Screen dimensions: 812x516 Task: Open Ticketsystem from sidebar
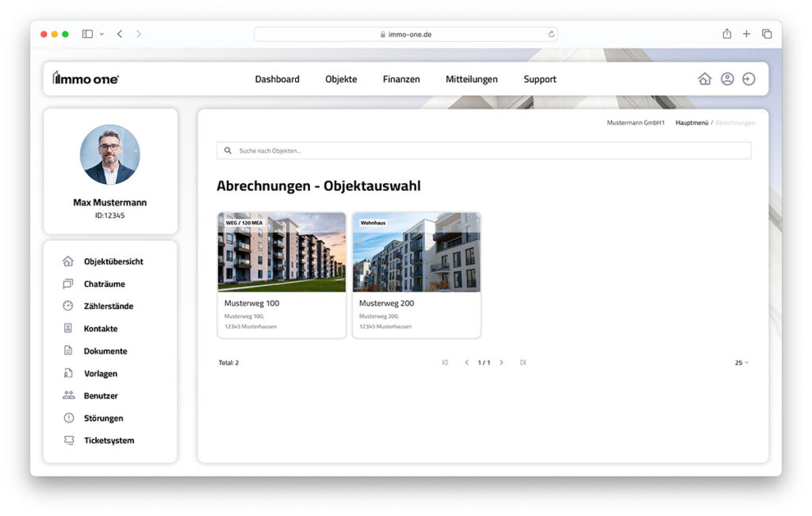(x=109, y=441)
